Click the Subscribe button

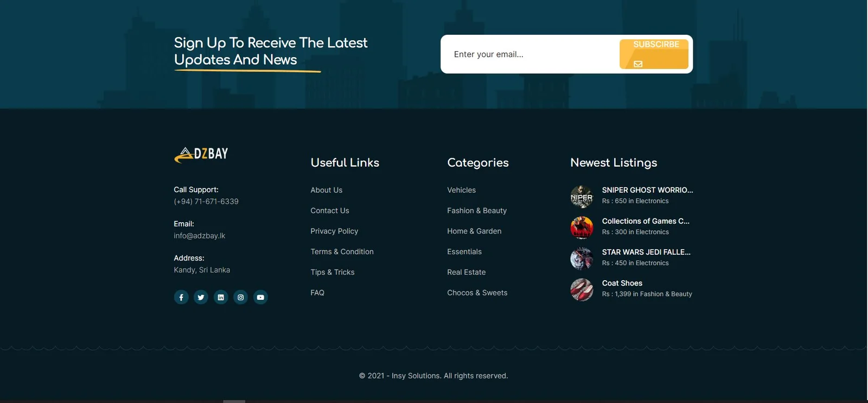point(654,54)
